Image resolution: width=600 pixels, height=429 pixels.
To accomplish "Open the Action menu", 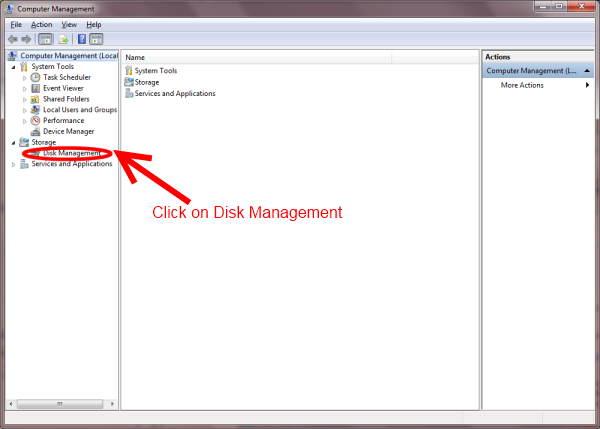I will coord(41,24).
